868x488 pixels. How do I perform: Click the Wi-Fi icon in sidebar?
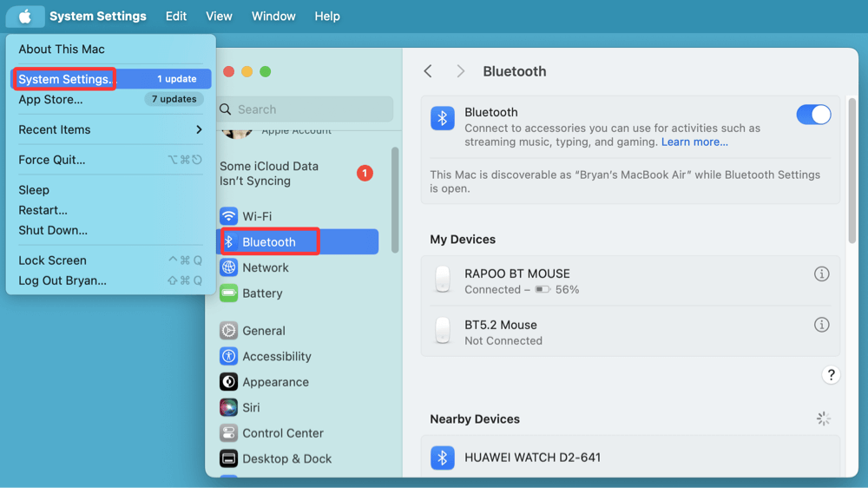point(228,216)
